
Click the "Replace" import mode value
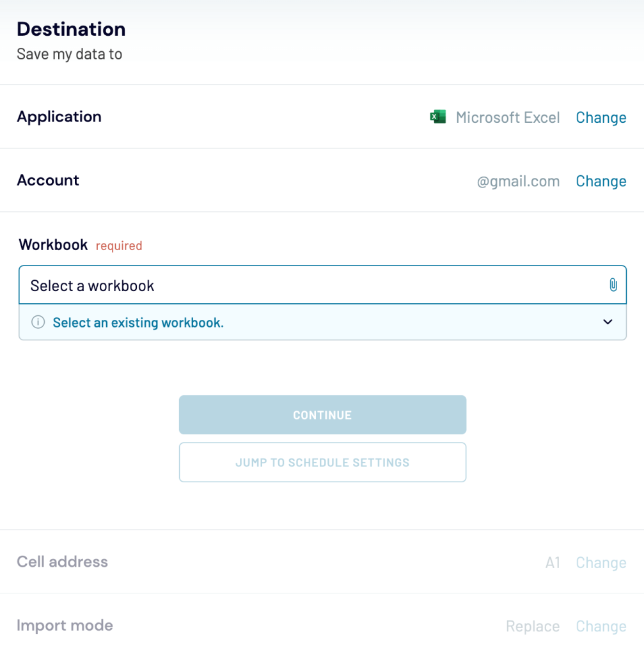click(x=532, y=626)
